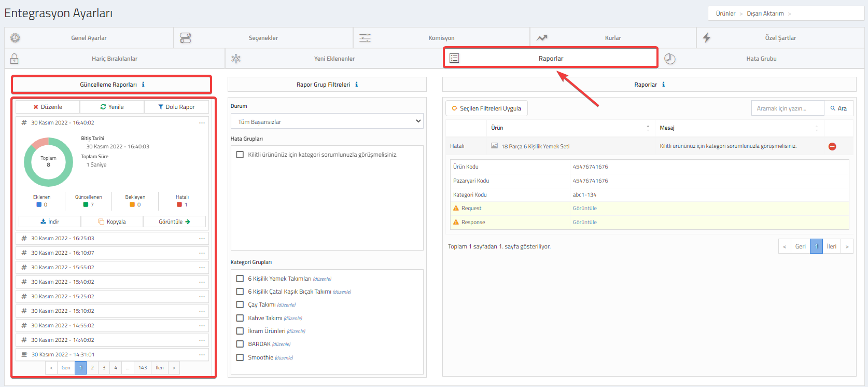Expand the 30 Kasım 2022 - 16:10:07 report
868x387 pixels.
pos(113,253)
